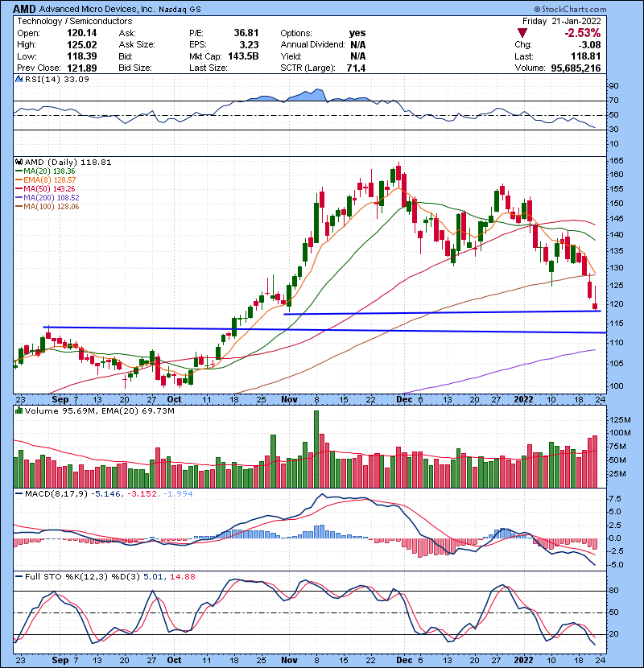Click the Volume 95,685,216 value

coord(576,68)
